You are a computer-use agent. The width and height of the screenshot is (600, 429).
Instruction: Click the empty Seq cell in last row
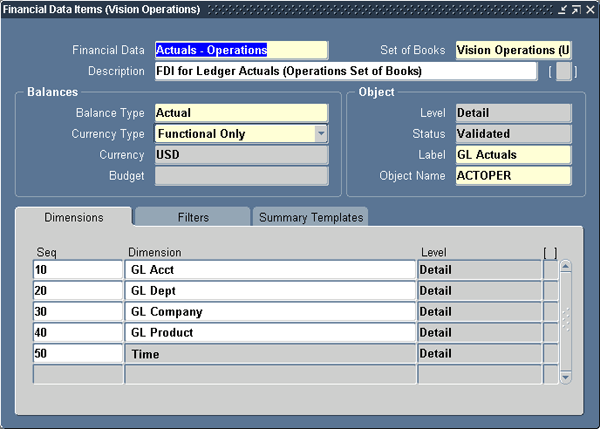click(x=78, y=374)
